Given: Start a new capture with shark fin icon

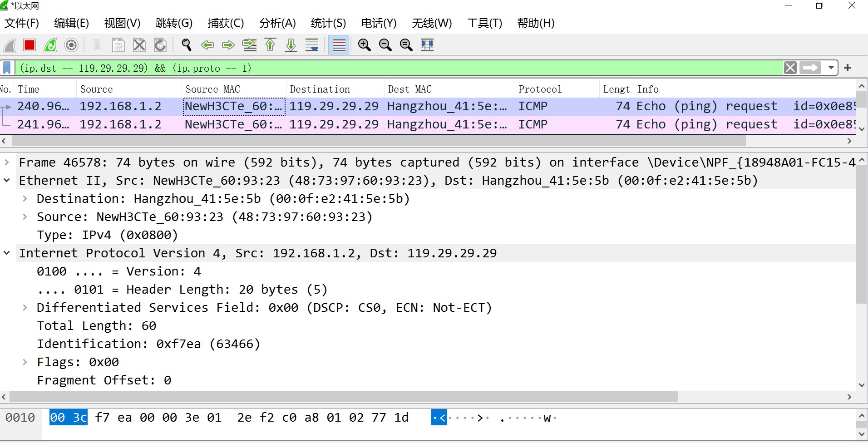Looking at the screenshot, I should (x=10, y=45).
